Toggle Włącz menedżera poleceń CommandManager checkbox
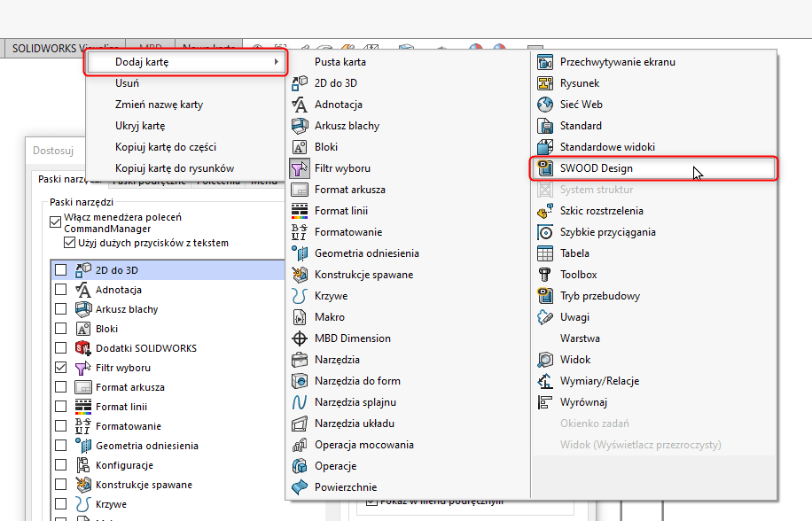 click(x=56, y=222)
